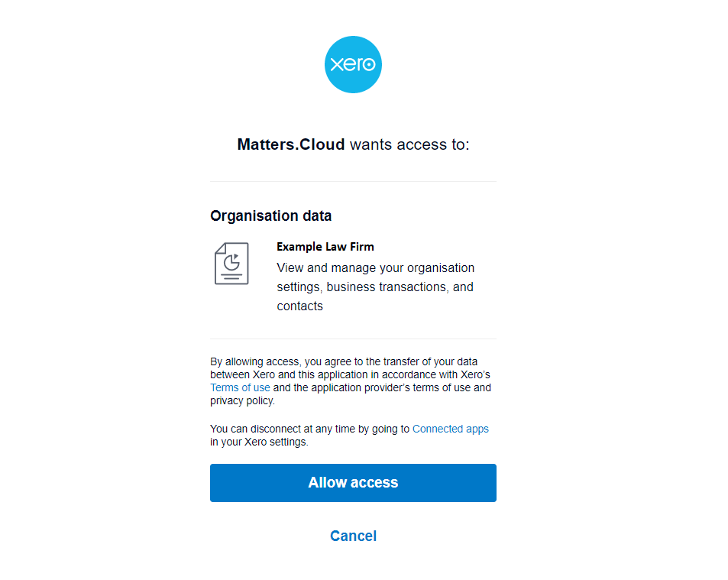
Task: Select the bold Matters.Cloud app name
Action: (x=291, y=144)
